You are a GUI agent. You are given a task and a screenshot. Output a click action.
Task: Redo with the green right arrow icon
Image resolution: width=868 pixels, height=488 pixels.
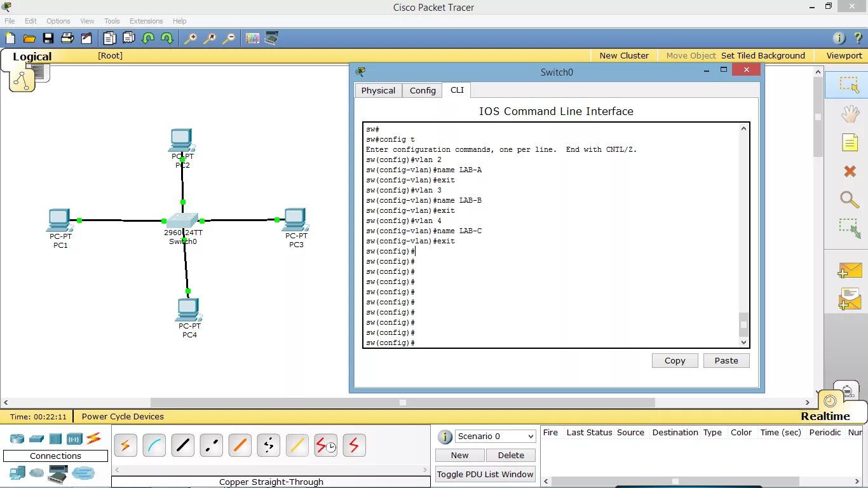pyautogui.click(x=167, y=38)
